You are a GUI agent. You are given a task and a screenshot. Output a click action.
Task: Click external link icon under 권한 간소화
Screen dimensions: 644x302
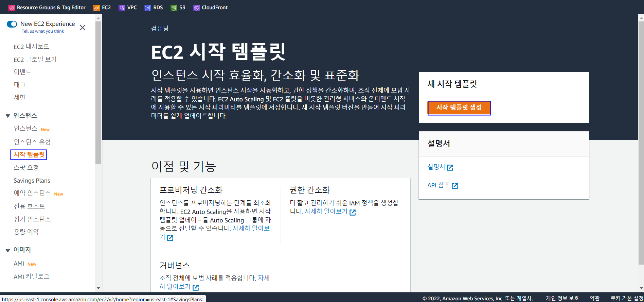[353, 212]
